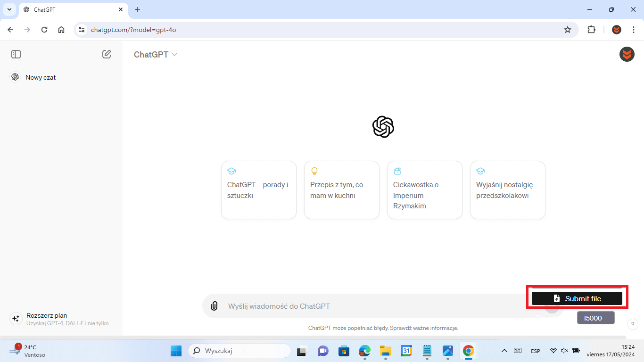The image size is (644, 362).
Task: Open the browser home page
Action: [x=61, y=30]
